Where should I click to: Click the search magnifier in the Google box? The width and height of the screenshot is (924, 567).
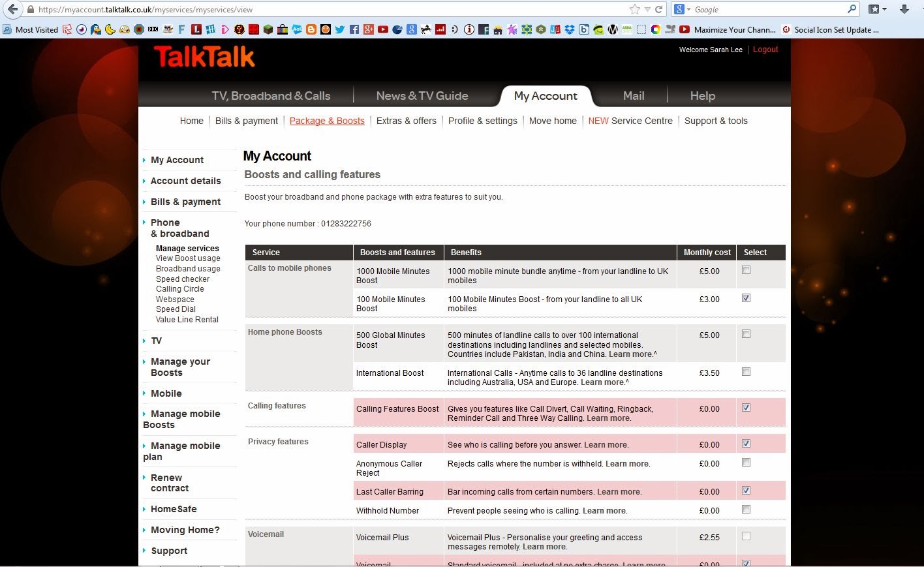pos(852,9)
